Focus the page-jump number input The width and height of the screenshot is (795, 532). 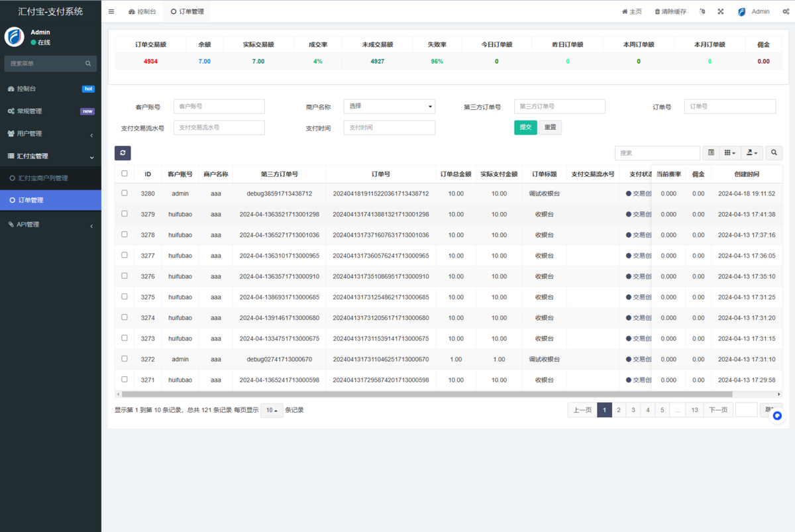coord(746,410)
